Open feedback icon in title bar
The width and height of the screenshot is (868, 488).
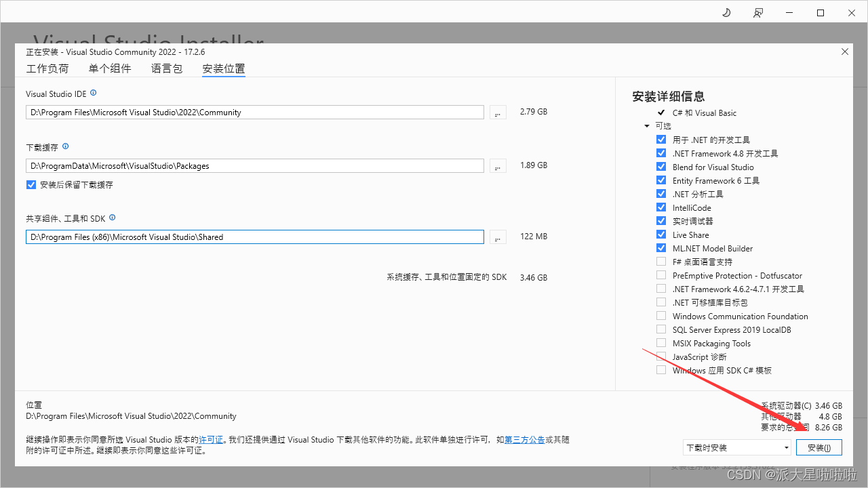(x=757, y=12)
